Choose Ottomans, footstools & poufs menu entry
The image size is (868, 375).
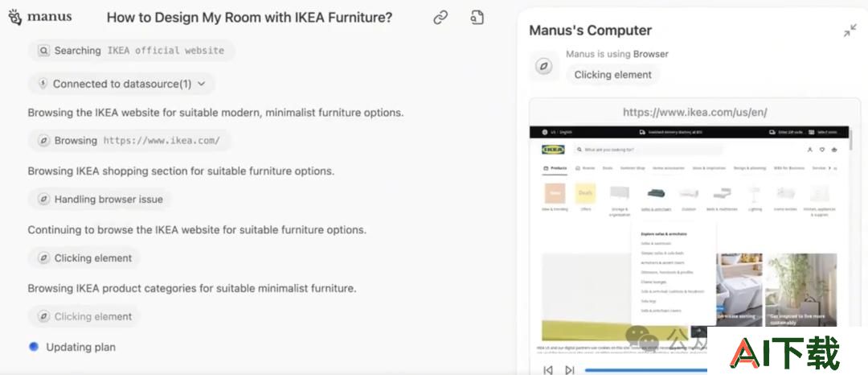pos(667,273)
